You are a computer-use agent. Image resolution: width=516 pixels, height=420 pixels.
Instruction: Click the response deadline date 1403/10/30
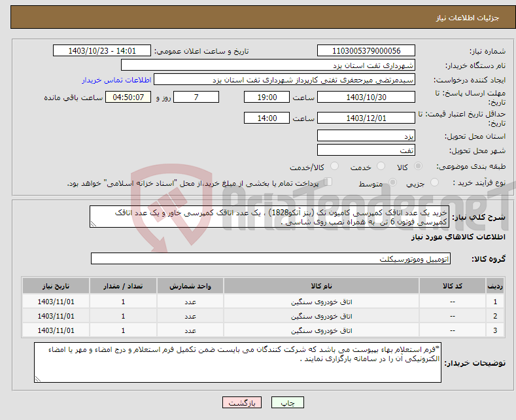[366, 97]
